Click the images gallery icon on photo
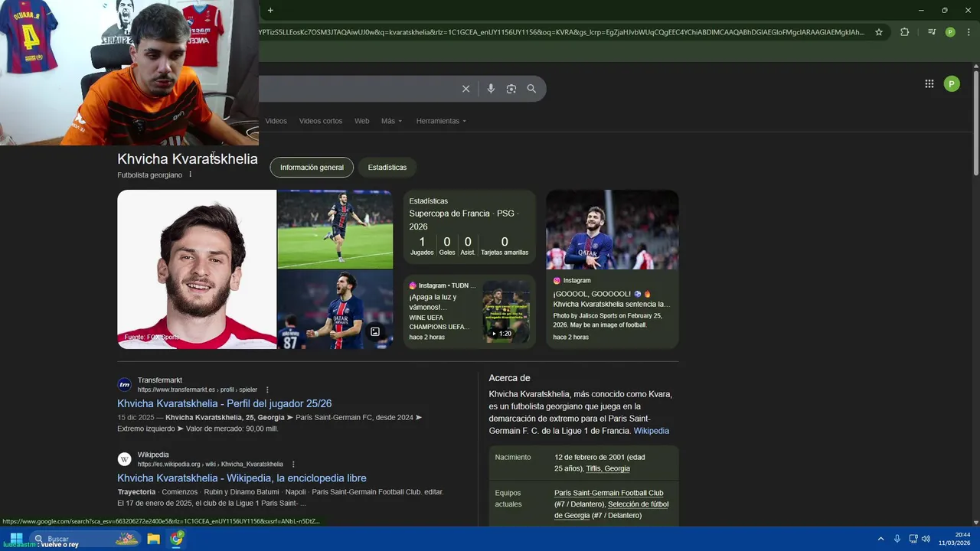 [x=375, y=331]
